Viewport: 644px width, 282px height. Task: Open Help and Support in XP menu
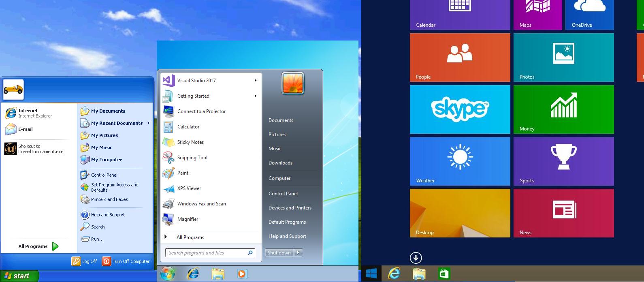tap(103, 215)
